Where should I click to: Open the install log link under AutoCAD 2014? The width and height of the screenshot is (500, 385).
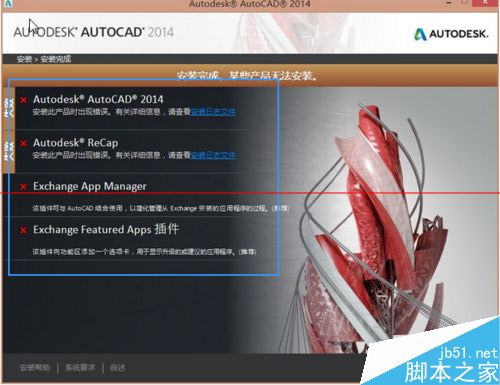tap(213, 112)
